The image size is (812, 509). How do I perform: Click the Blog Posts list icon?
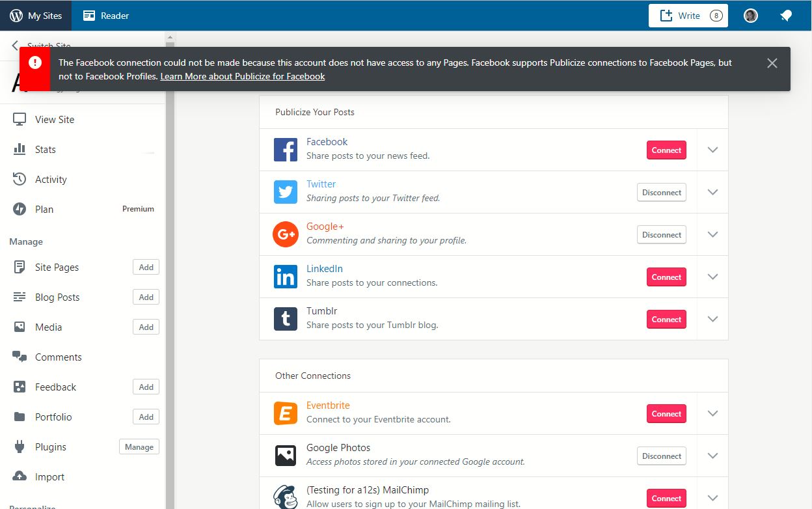tap(20, 297)
